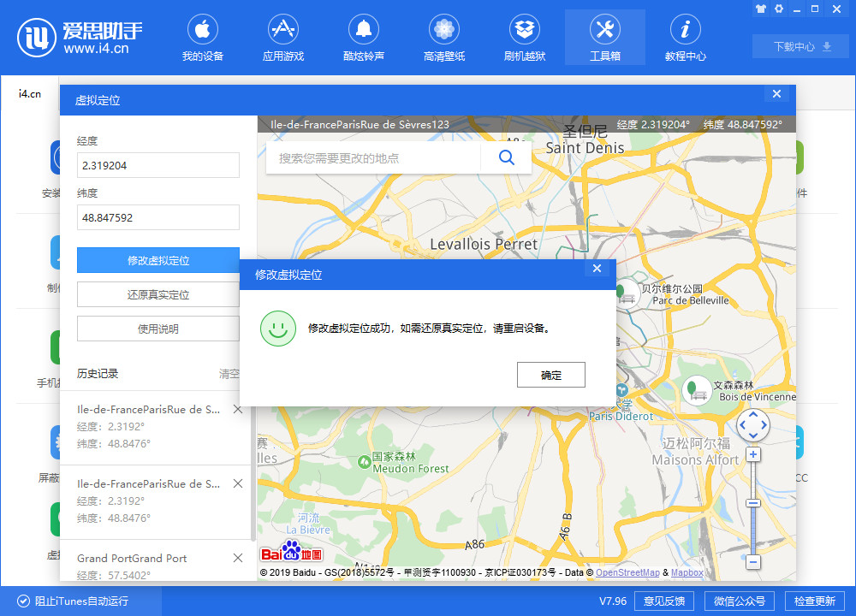Screen dimensions: 856x616
Task: Open the 使用说明 usage instructions
Action: (x=158, y=328)
